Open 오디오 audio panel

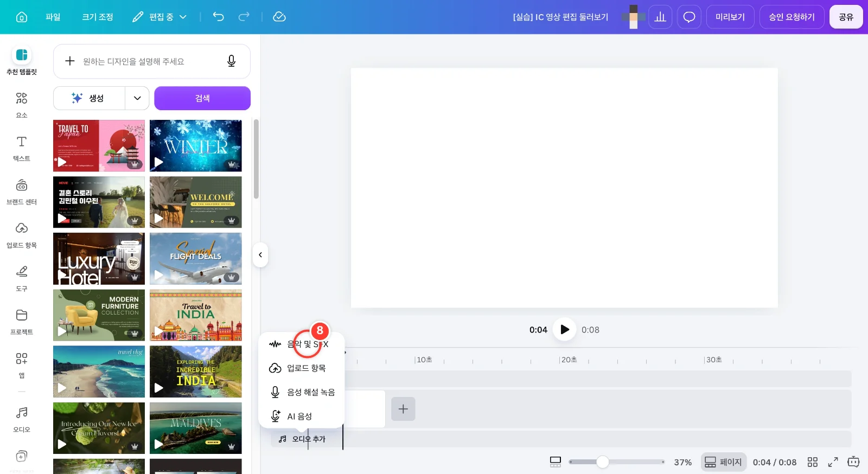pos(22,419)
